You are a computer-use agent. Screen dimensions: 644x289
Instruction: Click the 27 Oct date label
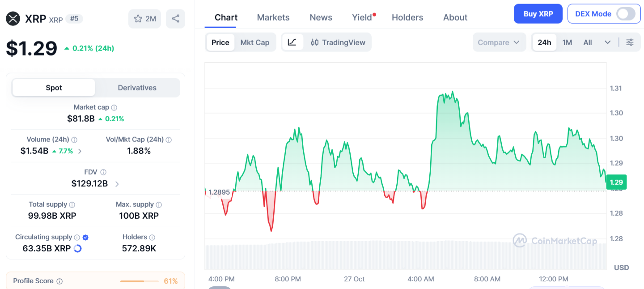point(354,279)
